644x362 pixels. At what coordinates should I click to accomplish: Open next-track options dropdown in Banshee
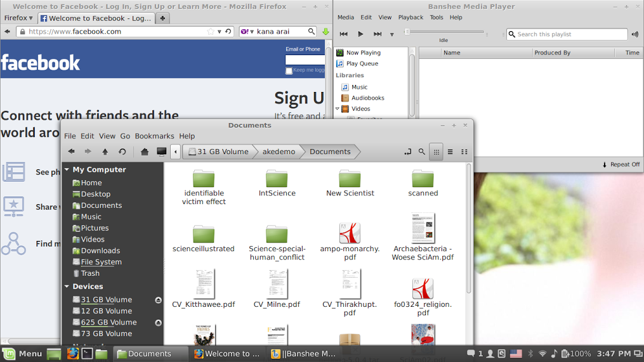click(392, 34)
